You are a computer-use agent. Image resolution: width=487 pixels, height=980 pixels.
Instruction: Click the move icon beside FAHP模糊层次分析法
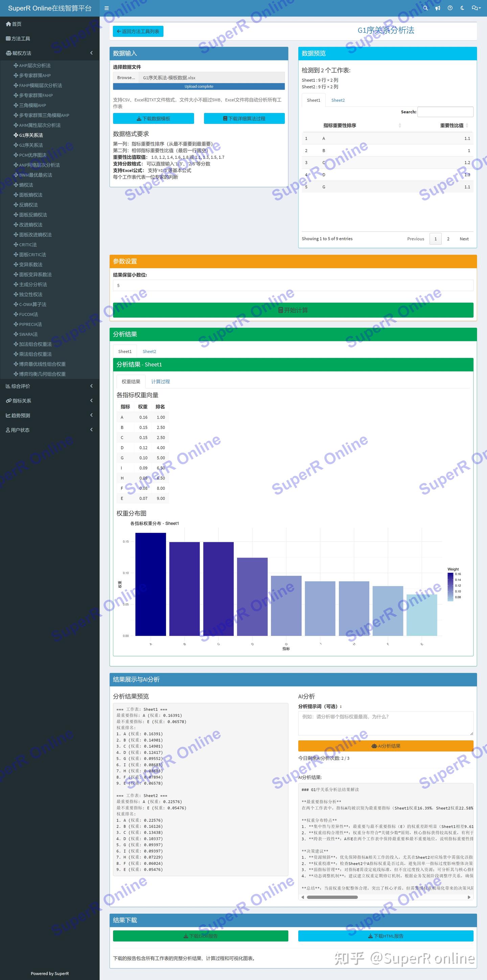(16, 85)
